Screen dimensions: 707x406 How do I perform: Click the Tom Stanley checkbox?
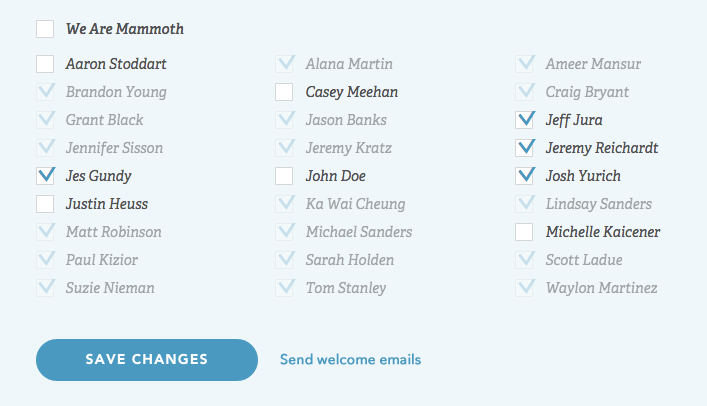click(285, 288)
